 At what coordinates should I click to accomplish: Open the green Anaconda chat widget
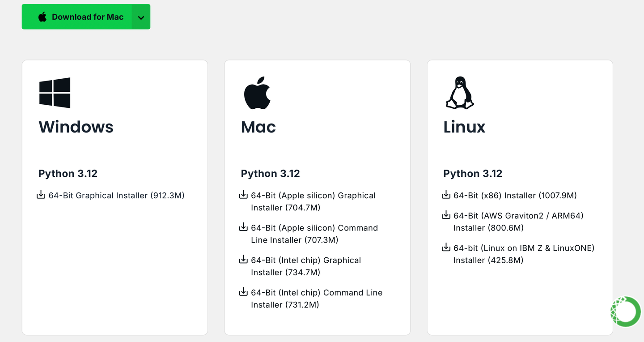(626, 311)
